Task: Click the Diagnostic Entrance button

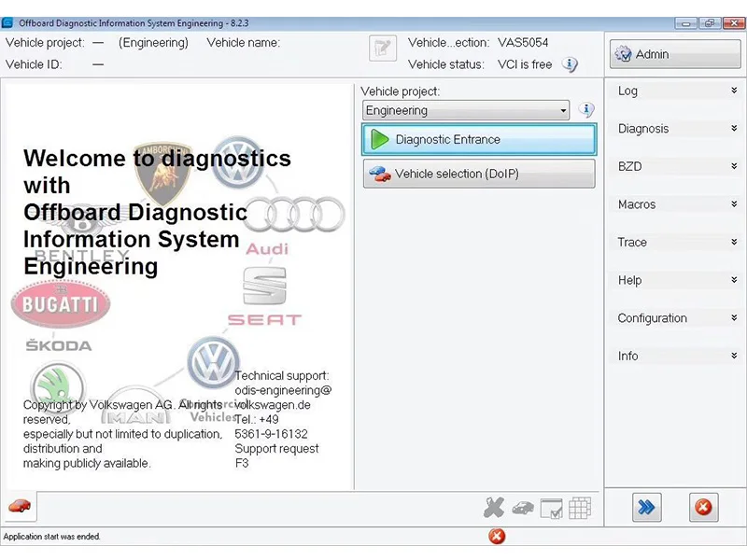Action: (x=479, y=139)
